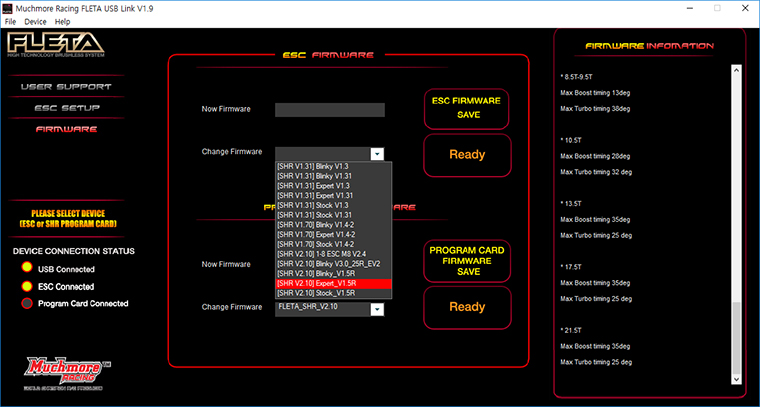The width and height of the screenshot is (760, 407).
Task: Click firmware information scroll down arrow
Action: click(x=736, y=379)
